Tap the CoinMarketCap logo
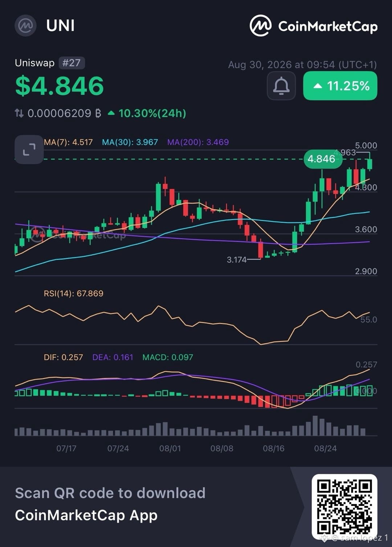392x547 pixels. (314, 26)
